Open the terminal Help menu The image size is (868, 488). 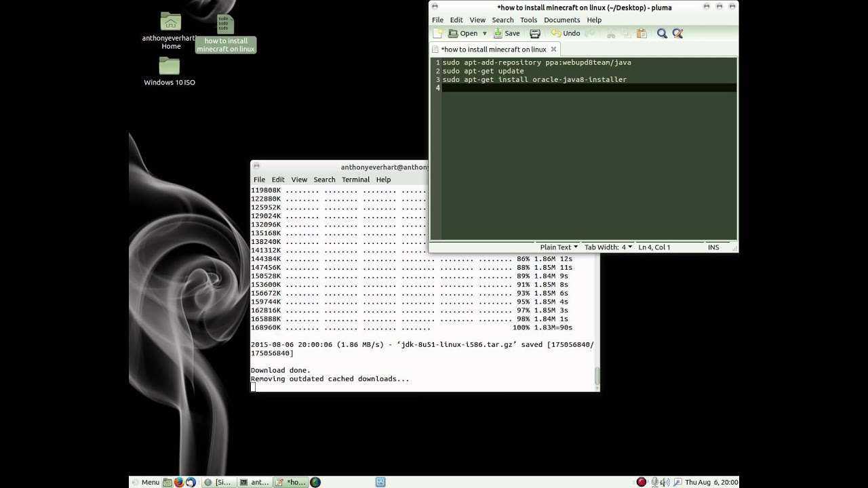[383, 180]
